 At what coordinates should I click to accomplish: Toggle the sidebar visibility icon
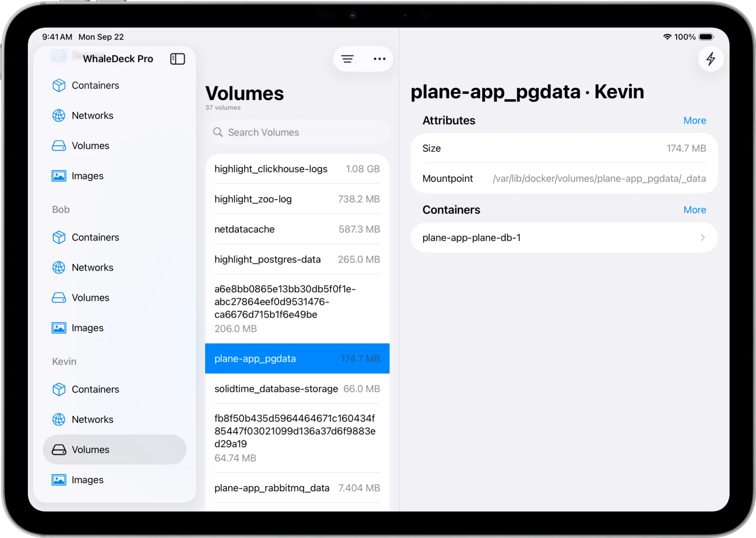[x=177, y=59]
